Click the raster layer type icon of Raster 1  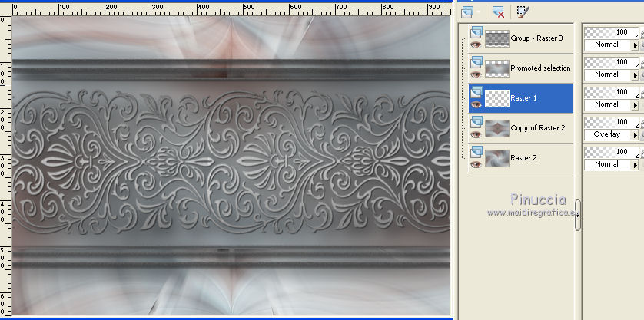click(476, 92)
